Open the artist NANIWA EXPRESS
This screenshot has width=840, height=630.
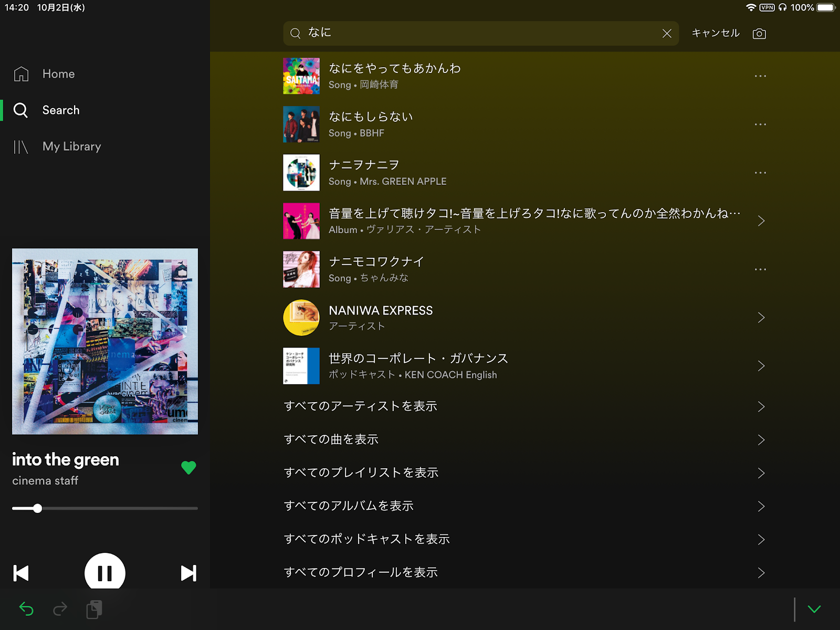click(525, 318)
